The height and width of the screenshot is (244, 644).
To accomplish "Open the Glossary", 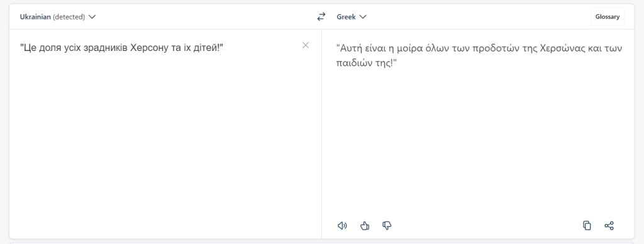I will [x=608, y=17].
